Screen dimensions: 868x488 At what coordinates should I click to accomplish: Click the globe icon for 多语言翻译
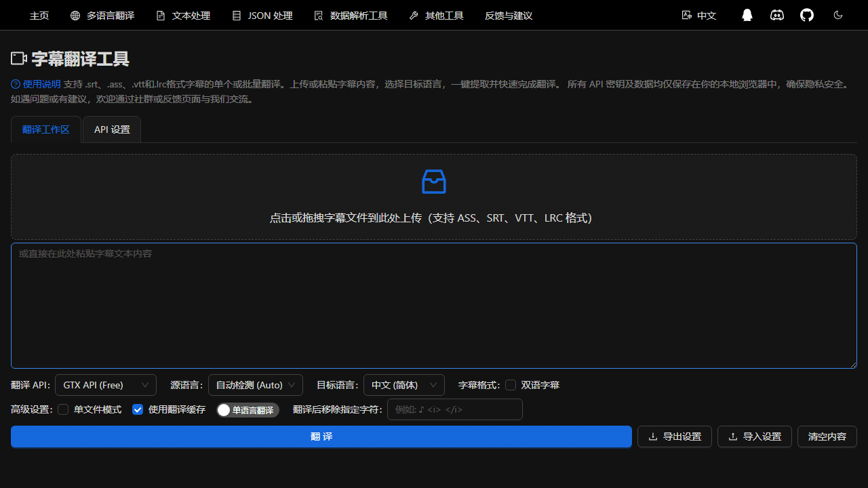coord(75,15)
